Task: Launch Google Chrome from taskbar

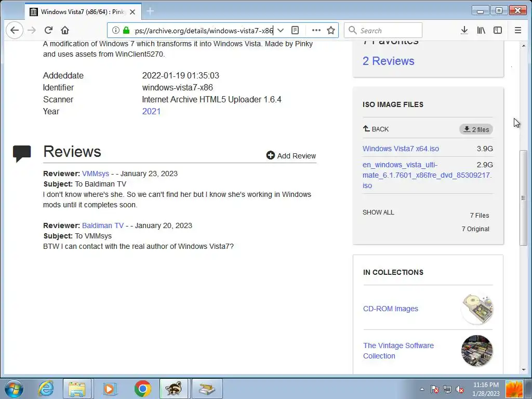Action: (142, 389)
